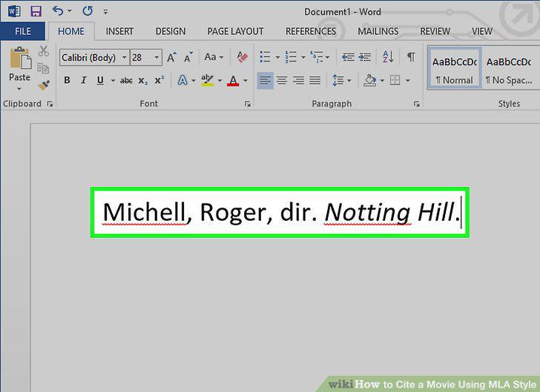Toggle Bold formatting
The width and height of the screenshot is (540, 392).
(67, 81)
